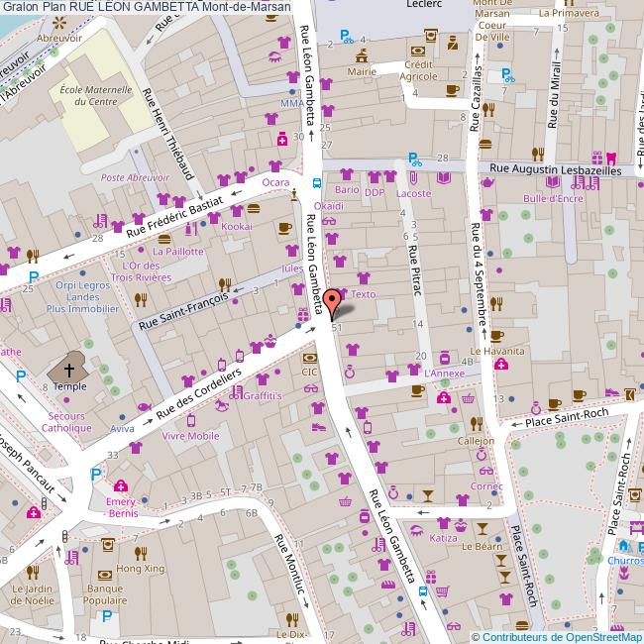Select the pharmacy cross icon near MMA
644x644 pixels.
pos(282,140)
